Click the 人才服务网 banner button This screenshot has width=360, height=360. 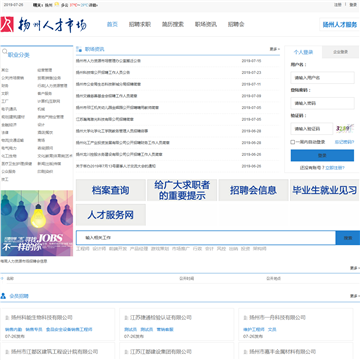tap(111, 215)
